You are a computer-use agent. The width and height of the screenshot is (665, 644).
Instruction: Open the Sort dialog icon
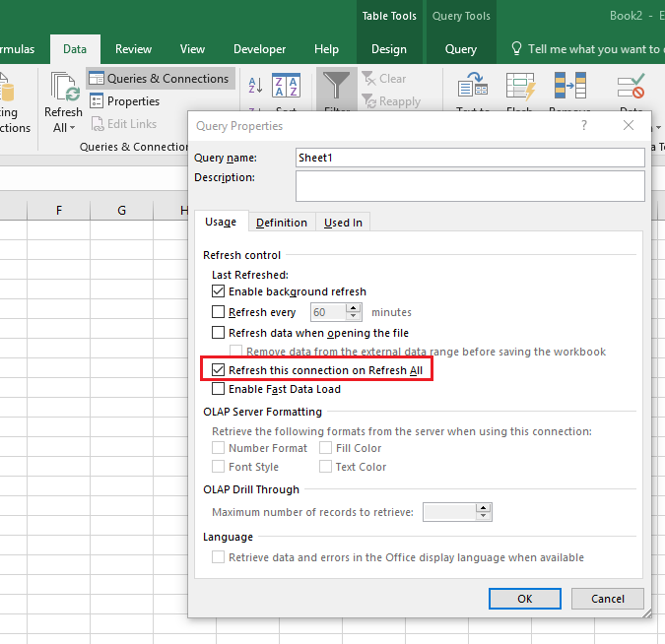pyautogui.click(x=286, y=86)
